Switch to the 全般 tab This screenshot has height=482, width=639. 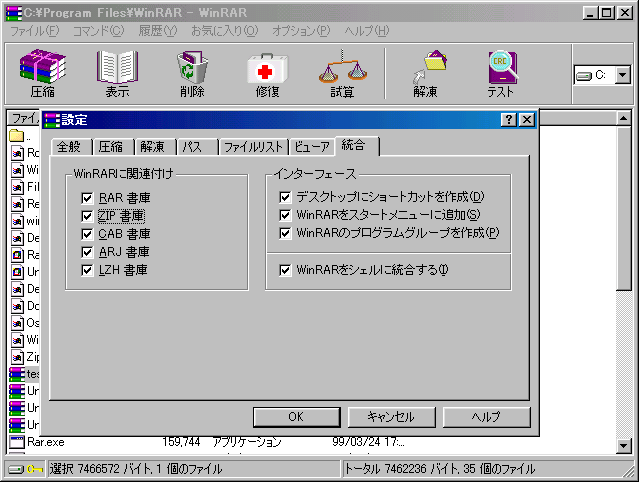click(x=72, y=147)
